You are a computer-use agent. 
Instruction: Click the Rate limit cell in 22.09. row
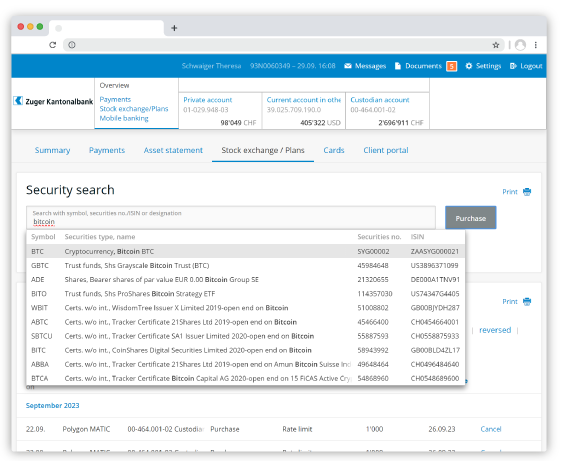pyautogui.click(x=297, y=429)
